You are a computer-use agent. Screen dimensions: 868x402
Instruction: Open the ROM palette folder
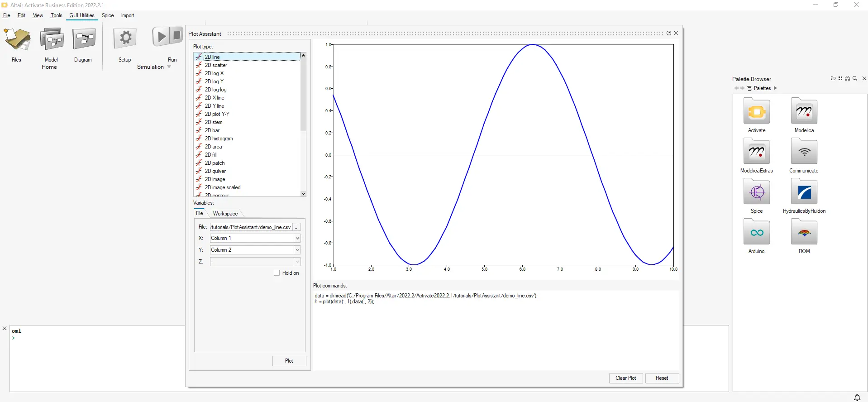(804, 232)
